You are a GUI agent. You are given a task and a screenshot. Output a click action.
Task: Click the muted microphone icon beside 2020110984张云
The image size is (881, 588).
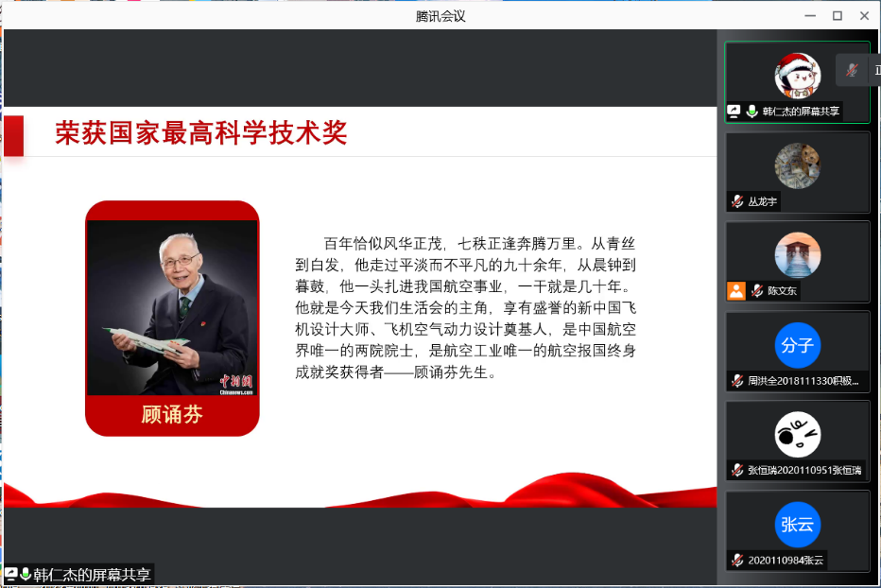point(736,560)
